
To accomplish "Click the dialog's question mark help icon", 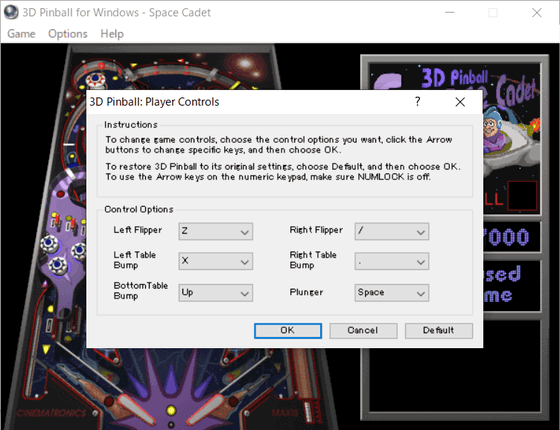I will pyautogui.click(x=418, y=102).
